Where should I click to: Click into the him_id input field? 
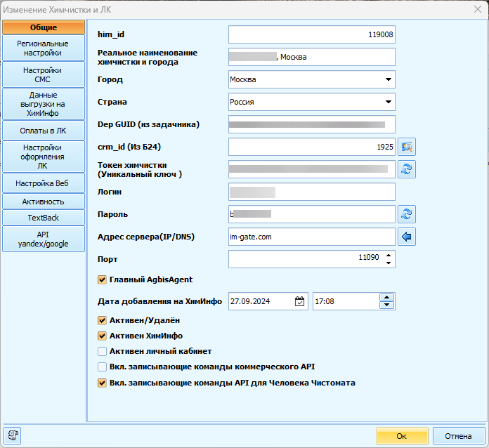point(311,34)
